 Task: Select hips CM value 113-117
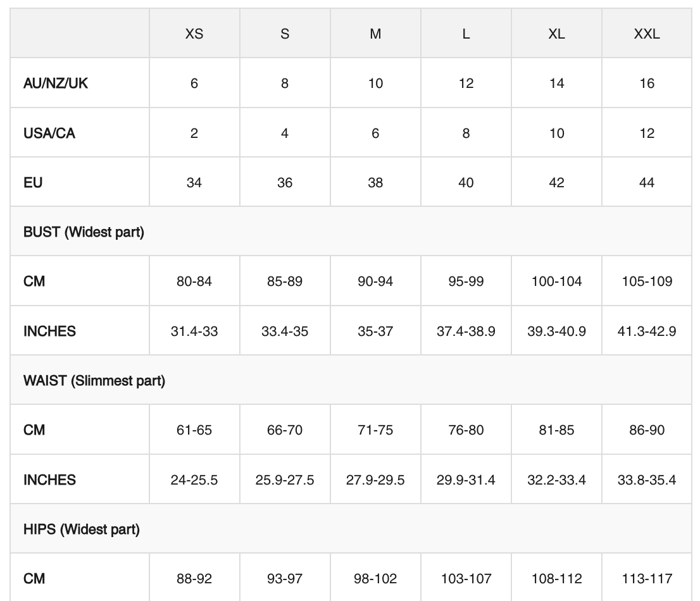coord(647,578)
